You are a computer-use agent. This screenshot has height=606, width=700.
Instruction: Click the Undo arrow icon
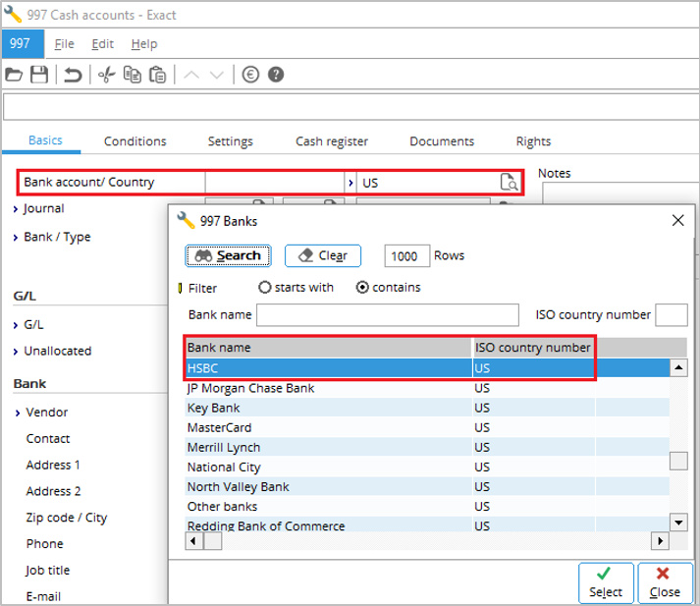click(x=73, y=75)
